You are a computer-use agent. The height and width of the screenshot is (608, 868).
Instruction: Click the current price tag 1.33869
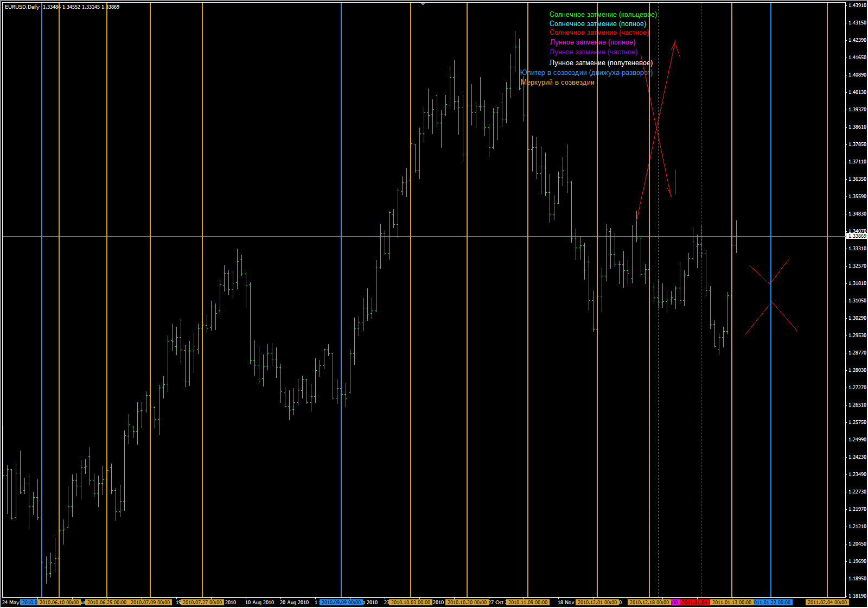[x=857, y=236]
